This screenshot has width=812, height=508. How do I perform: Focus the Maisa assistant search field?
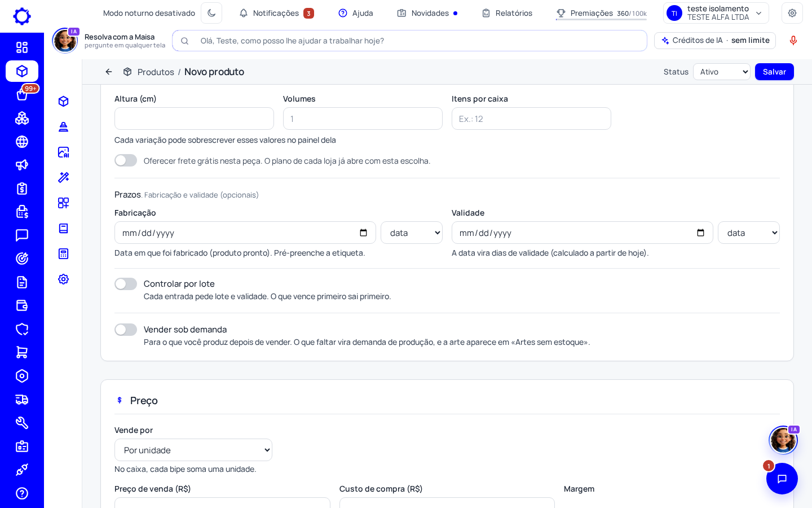point(409,41)
